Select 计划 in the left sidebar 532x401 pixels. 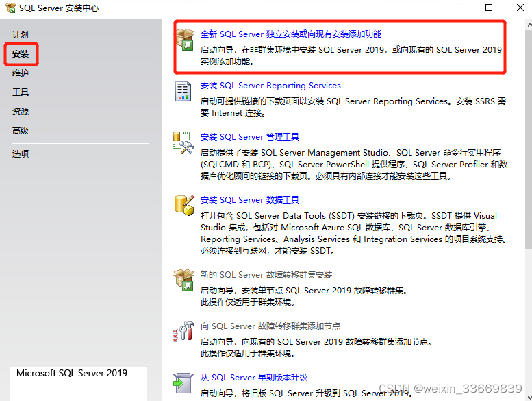[x=21, y=35]
